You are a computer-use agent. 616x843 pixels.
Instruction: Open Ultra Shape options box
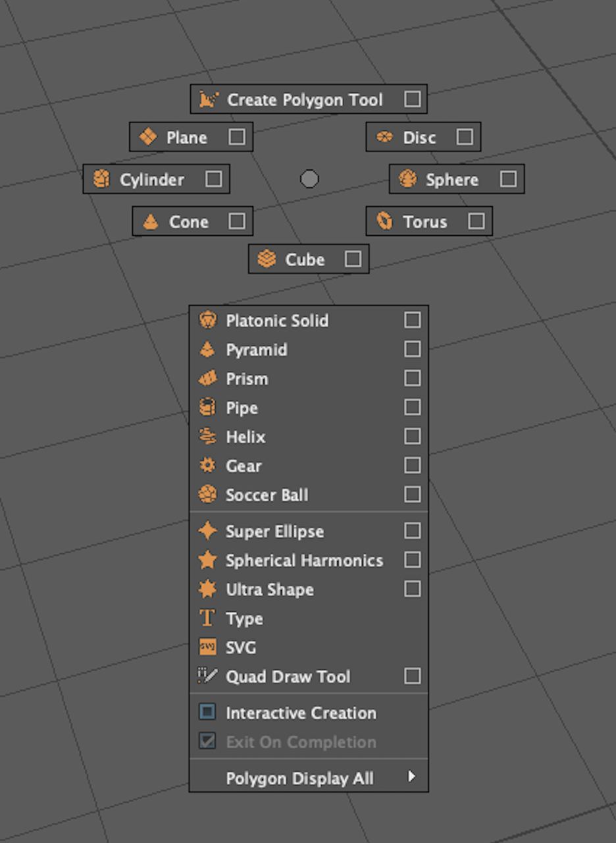point(413,589)
